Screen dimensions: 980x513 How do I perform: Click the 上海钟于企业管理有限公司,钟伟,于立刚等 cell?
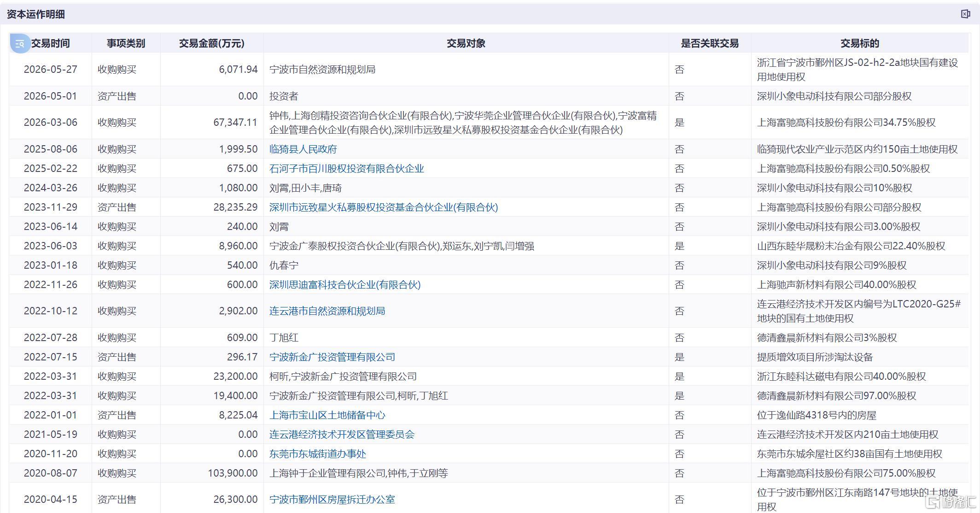coord(358,473)
